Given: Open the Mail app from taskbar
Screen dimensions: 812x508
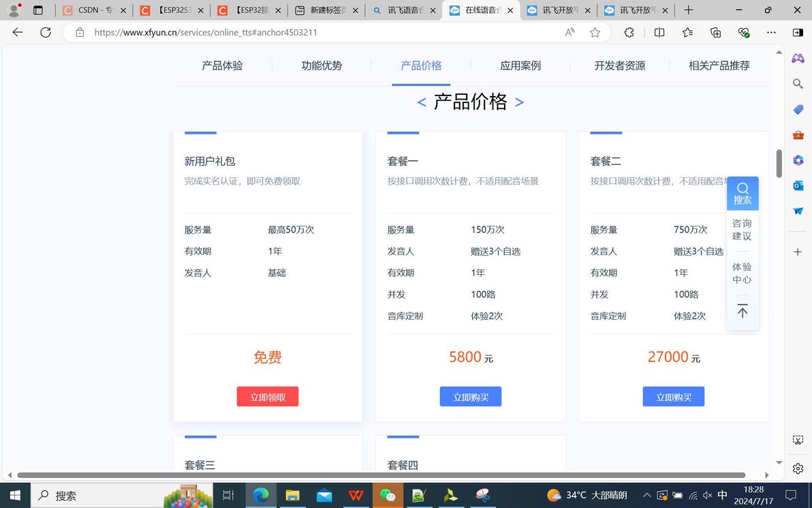Looking at the screenshot, I should pyautogui.click(x=324, y=496).
